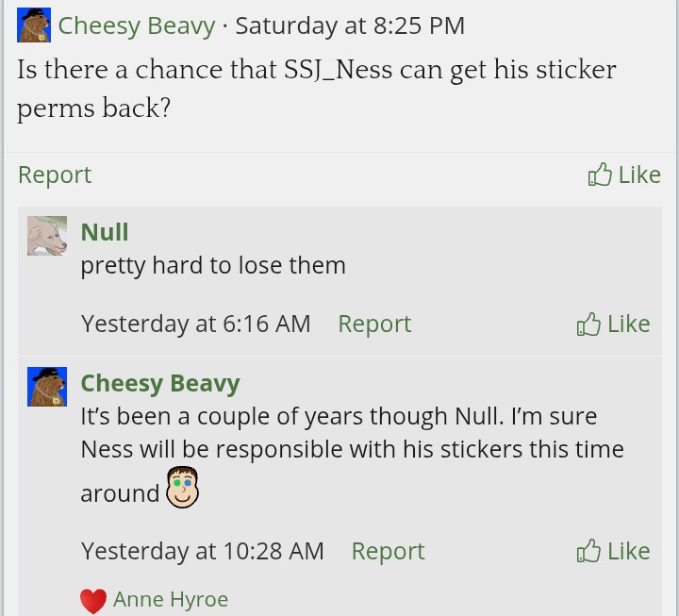Viewport: 679px width, 616px height.
Task: Click the red heart reaction icon
Action: click(x=92, y=600)
